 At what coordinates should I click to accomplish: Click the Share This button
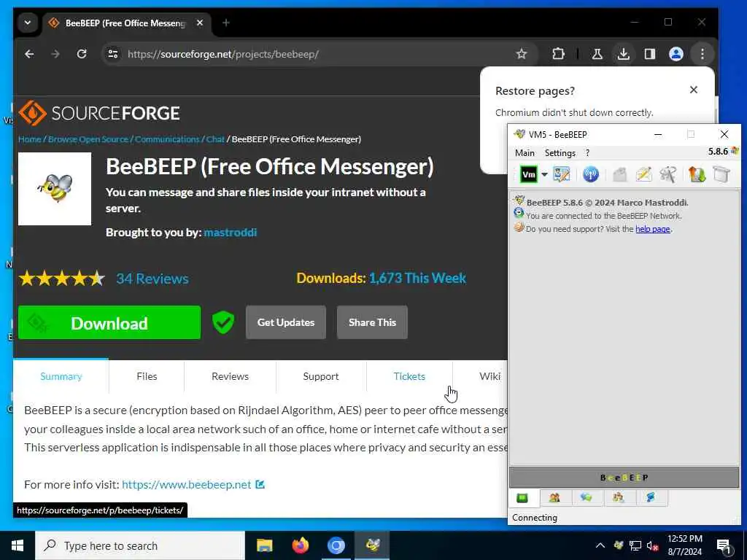pyautogui.click(x=372, y=322)
